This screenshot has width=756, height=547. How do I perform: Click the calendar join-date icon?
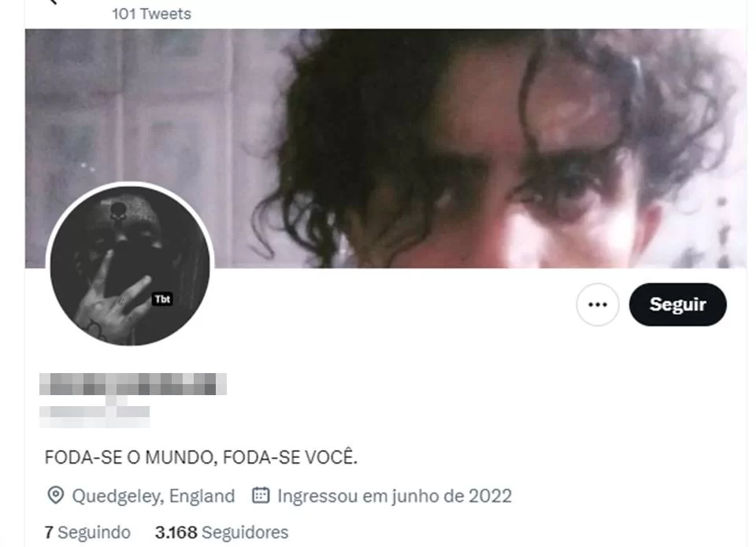(x=261, y=495)
